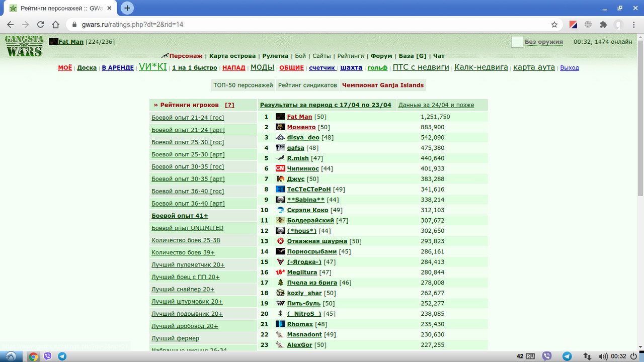Image resolution: width=644 pixels, height=362 pixels.
Task: Open Telegram from the taskbar
Action: [62, 356]
